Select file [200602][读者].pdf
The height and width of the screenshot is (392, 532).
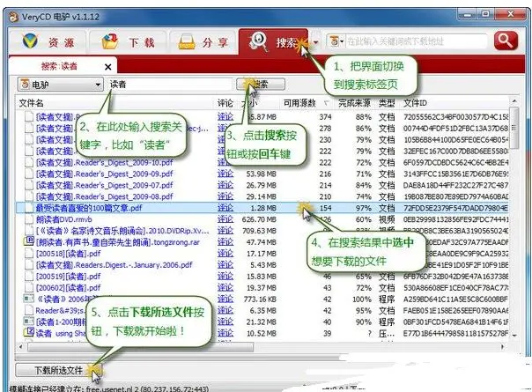68,288
